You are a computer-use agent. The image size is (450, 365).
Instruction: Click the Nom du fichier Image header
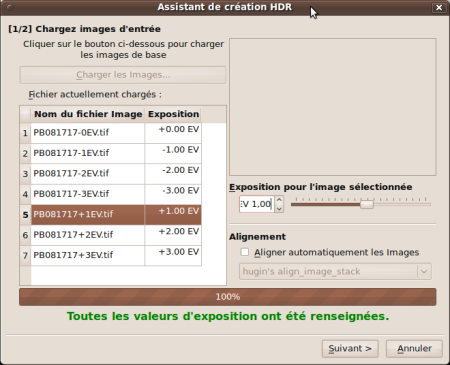[88, 114]
